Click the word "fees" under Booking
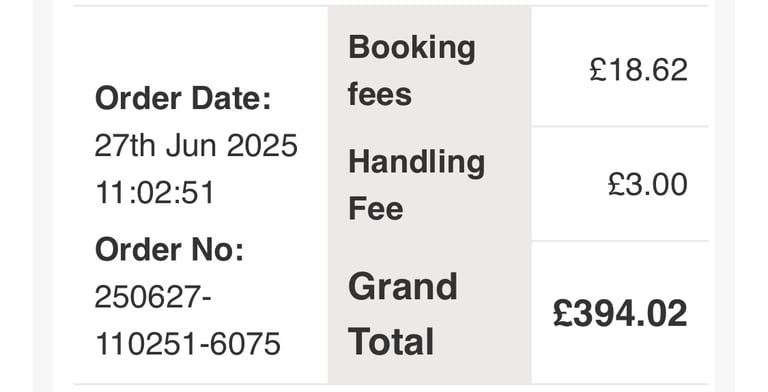Screen dimensions: 768x392 tap(380, 94)
